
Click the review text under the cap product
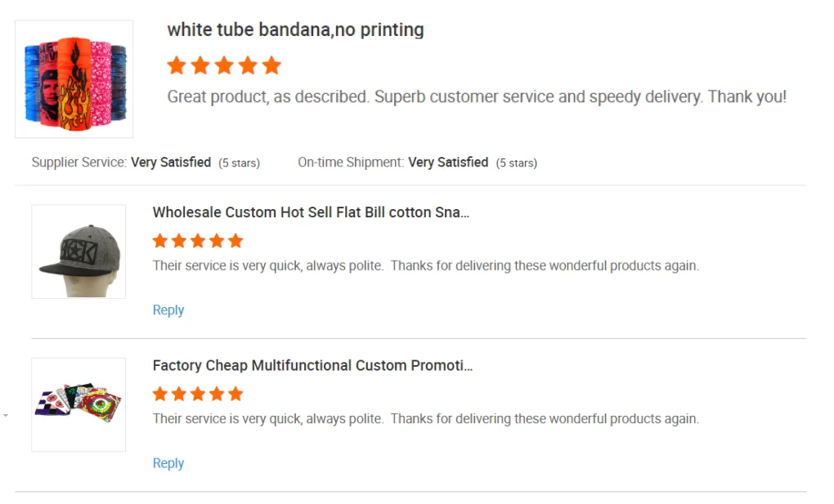tap(425, 266)
